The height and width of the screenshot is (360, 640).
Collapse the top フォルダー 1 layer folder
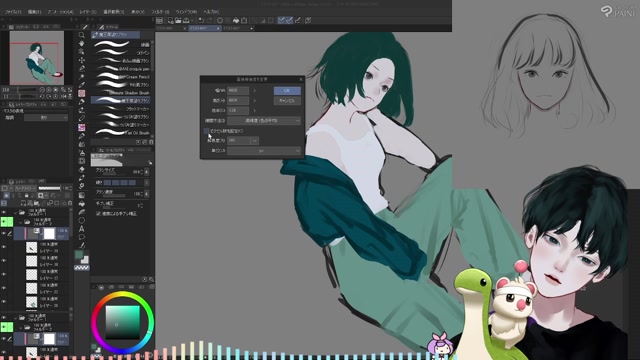click(x=16, y=212)
